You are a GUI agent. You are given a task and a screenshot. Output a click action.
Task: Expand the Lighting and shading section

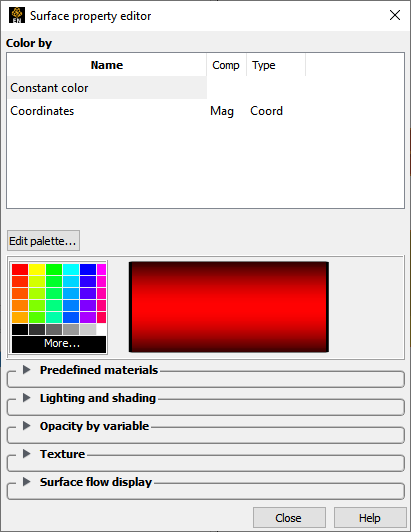click(26, 398)
